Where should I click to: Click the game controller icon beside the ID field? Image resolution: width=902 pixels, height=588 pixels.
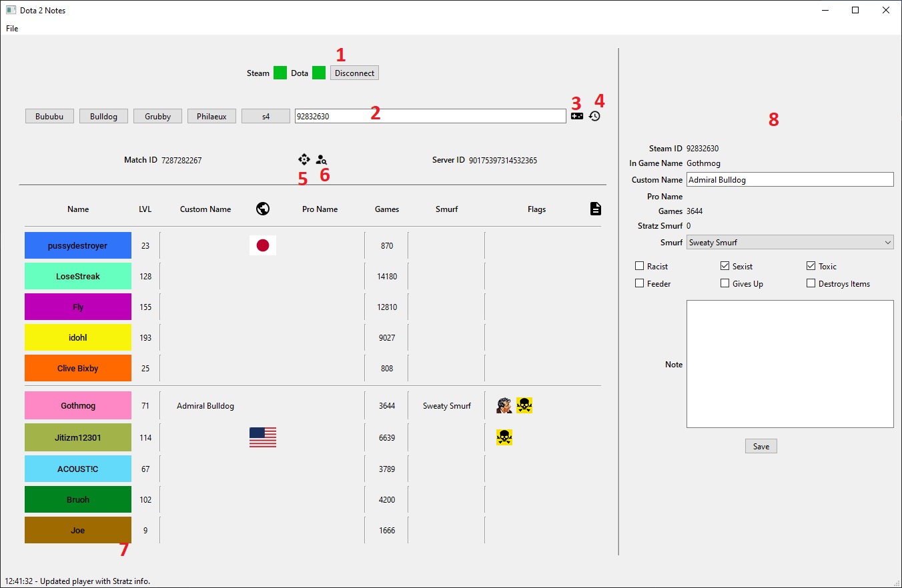pyautogui.click(x=577, y=116)
